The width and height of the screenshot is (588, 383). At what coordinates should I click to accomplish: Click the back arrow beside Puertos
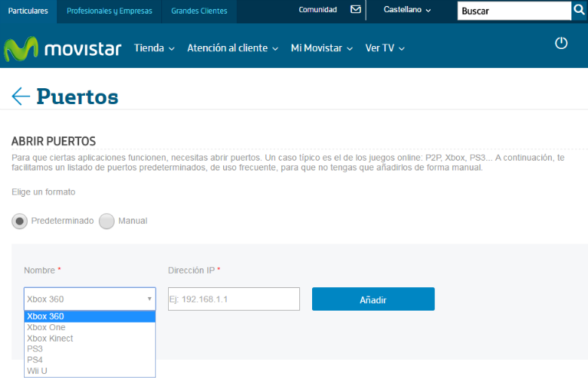point(20,96)
